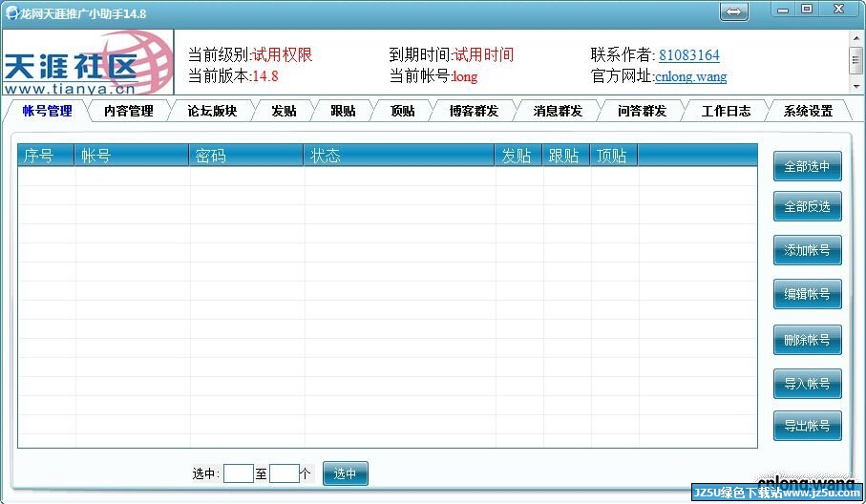The width and height of the screenshot is (866, 504).
Task: Click 添加帐号 to add an account
Action: (x=808, y=250)
